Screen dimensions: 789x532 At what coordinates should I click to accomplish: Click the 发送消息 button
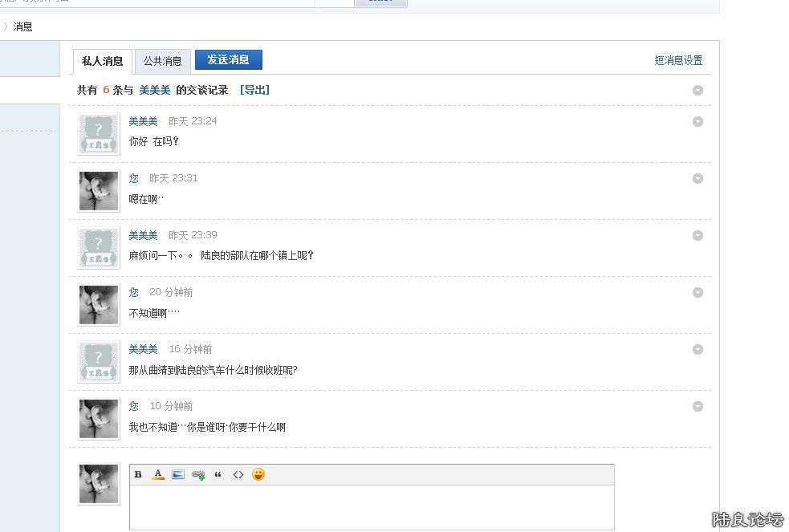[228, 59]
